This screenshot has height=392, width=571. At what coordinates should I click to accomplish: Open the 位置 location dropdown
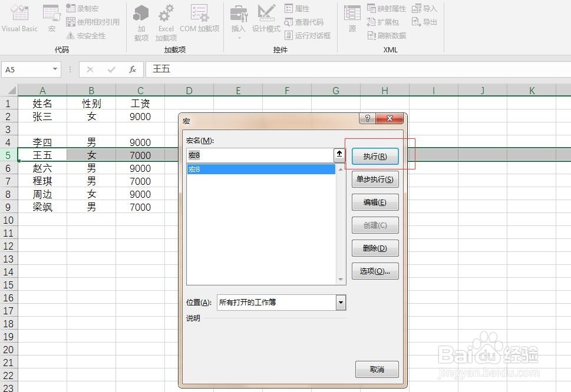[340, 302]
